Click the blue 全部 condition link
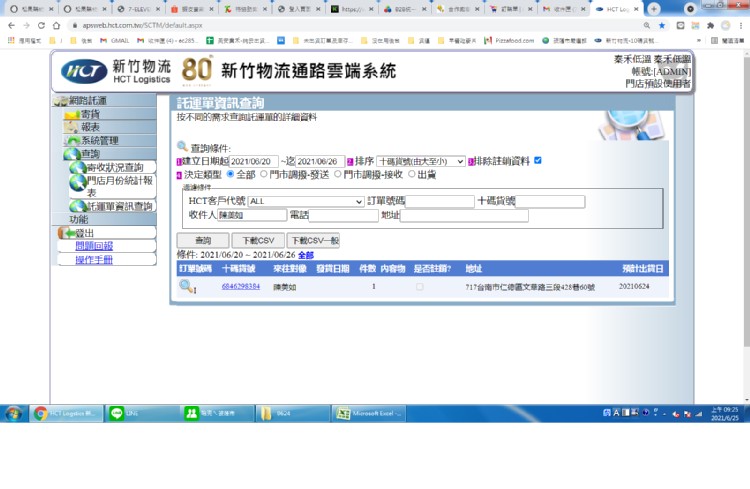Screen dimensions: 750x489 306,255
